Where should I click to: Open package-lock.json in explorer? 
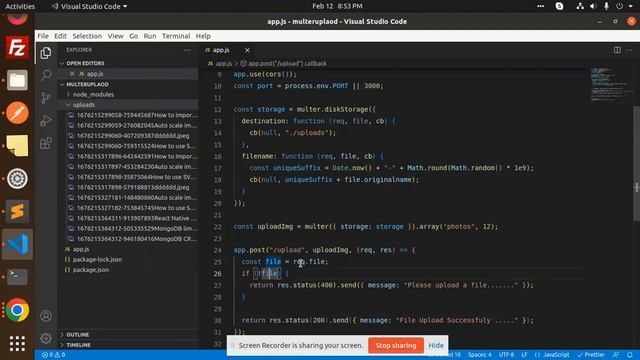click(x=97, y=260)
